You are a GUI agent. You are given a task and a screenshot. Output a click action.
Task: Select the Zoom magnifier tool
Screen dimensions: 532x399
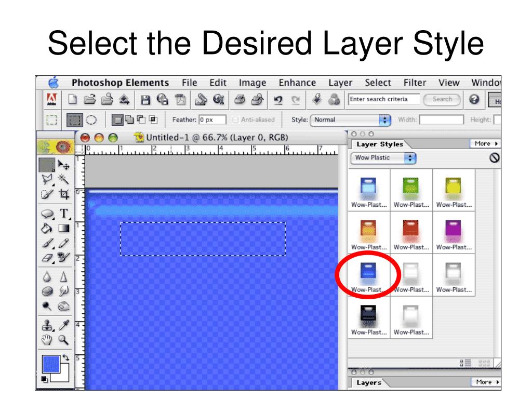[x=63, y=340]
